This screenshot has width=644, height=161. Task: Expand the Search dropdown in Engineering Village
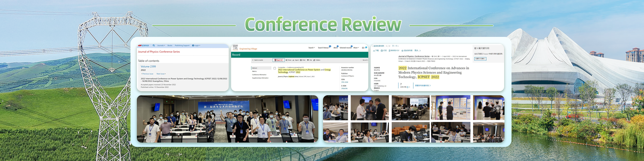coord(312,48)
